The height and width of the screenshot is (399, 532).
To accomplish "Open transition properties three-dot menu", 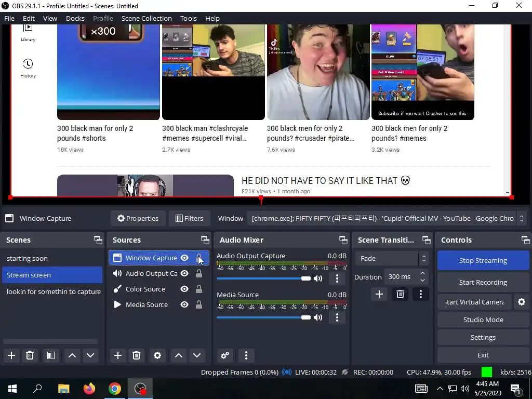I will pyautogui.click(x=421, y=294).
